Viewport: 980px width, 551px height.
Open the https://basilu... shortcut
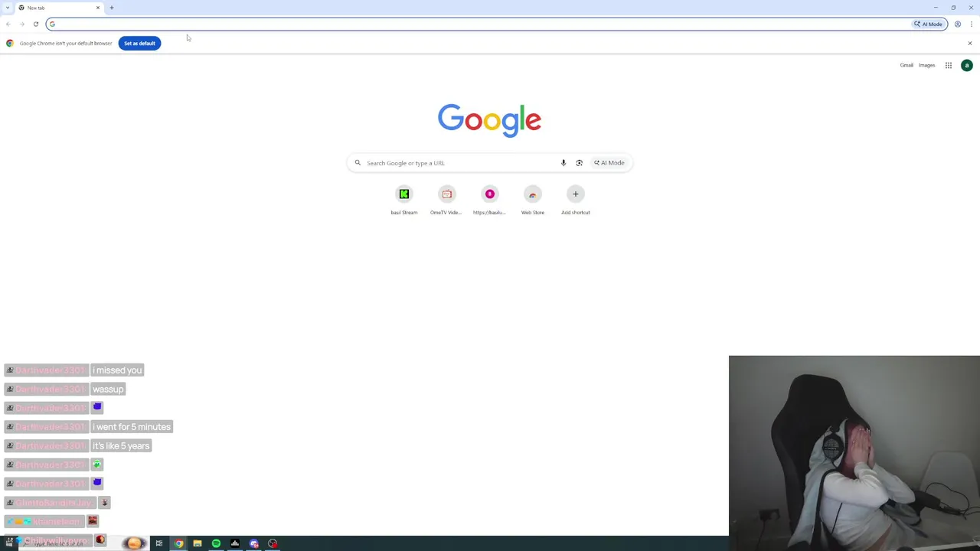(490, 201)
